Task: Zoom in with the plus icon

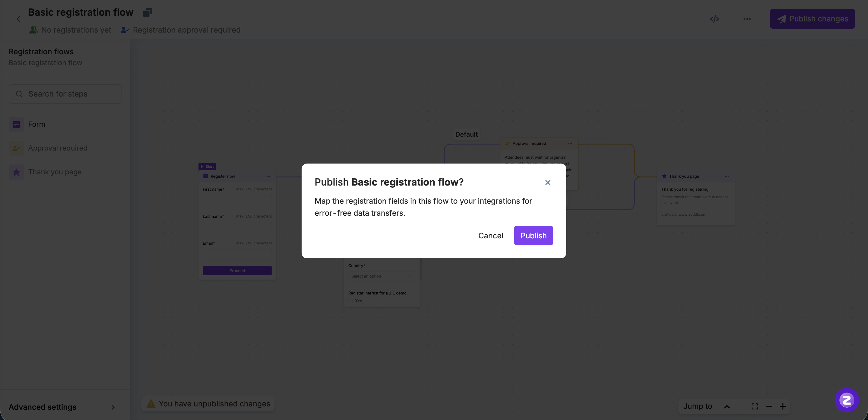Action: coord(783,406)
